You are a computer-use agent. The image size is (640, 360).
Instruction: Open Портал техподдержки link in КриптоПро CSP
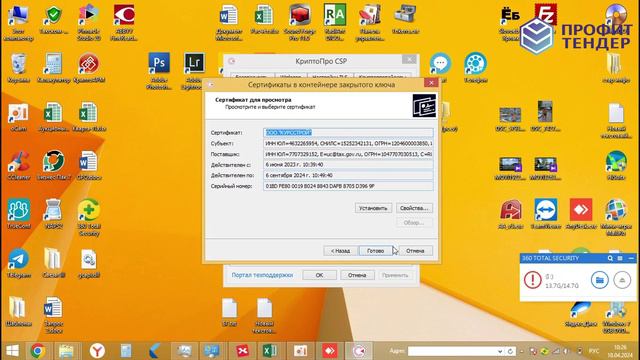pyautogui.click(x=262, y=275)
